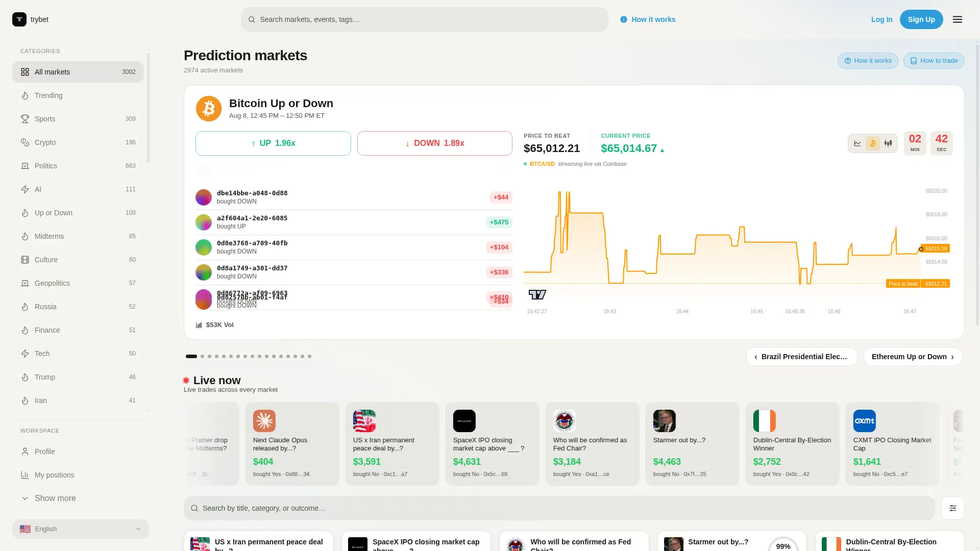Go to next market Ethereum Up or Down
The height and width of the screenshot is (551, 980).
(913, 357)
